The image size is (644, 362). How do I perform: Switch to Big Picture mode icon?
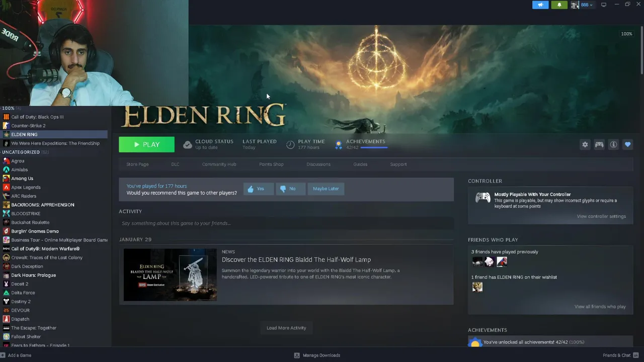603,5
